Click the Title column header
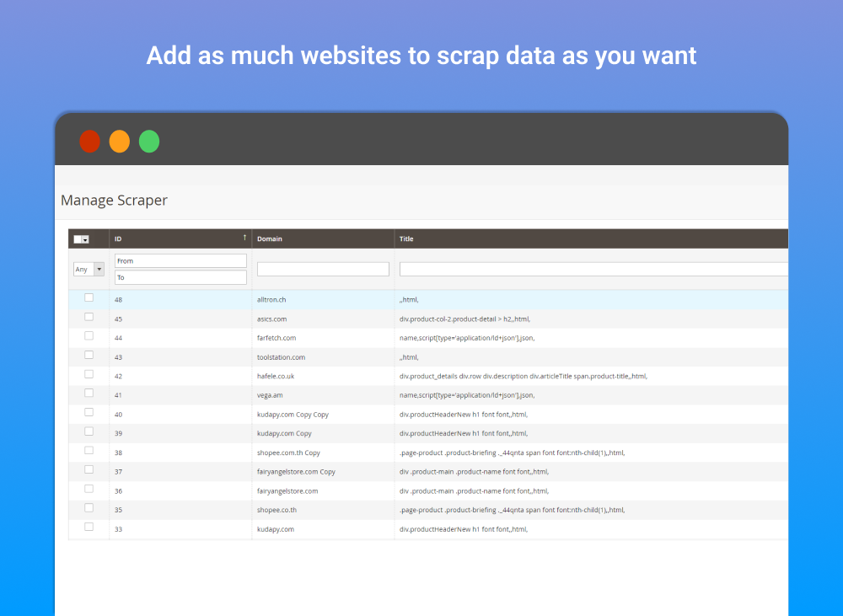Image resolution: width=843 pixels, height=616 pixels. [x=405, y=238]
